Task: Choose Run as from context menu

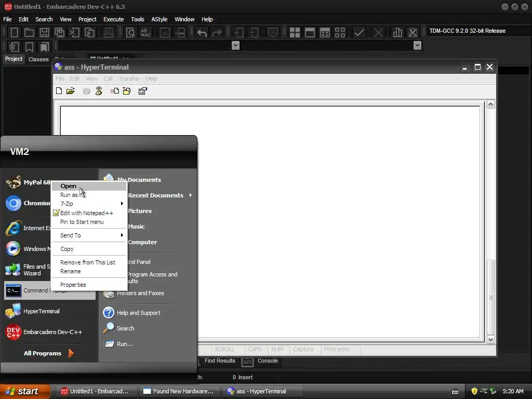Action: point(89,195)
